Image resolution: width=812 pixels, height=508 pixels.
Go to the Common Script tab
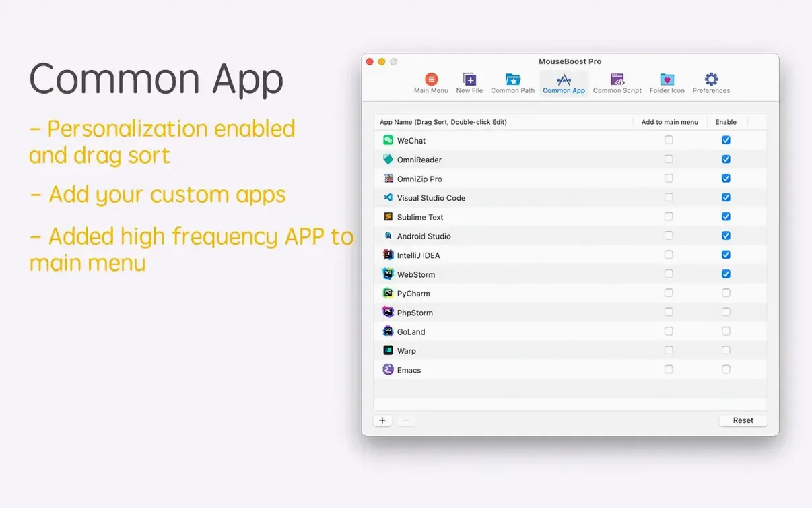pyautogui.click(x=617, y=84)
